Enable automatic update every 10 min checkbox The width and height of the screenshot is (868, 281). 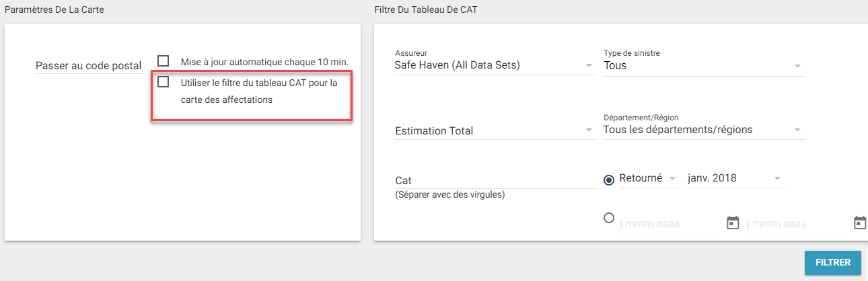coord(163,61)
